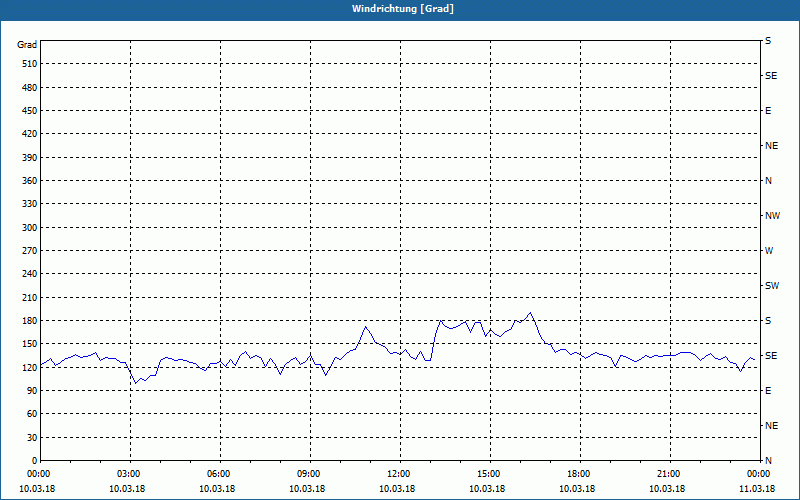Click the W compass label on the right axis
Screen dimensions: 800x500
click(x=769, y=251)
